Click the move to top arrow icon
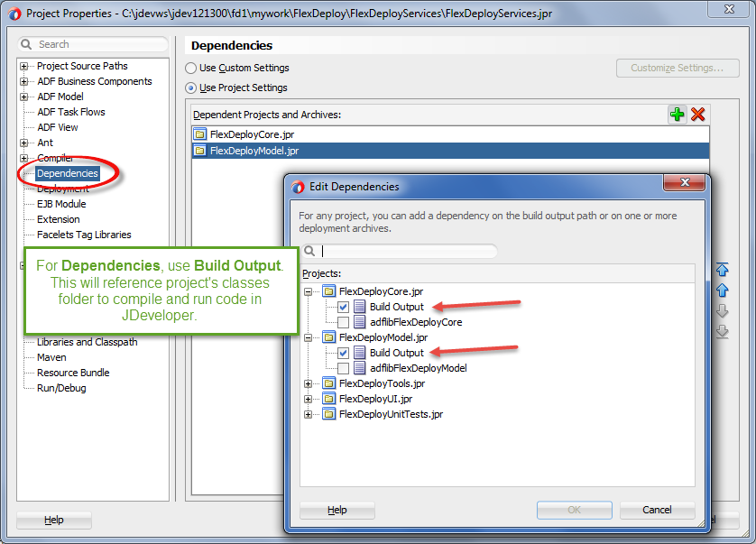 coord(722,270)
